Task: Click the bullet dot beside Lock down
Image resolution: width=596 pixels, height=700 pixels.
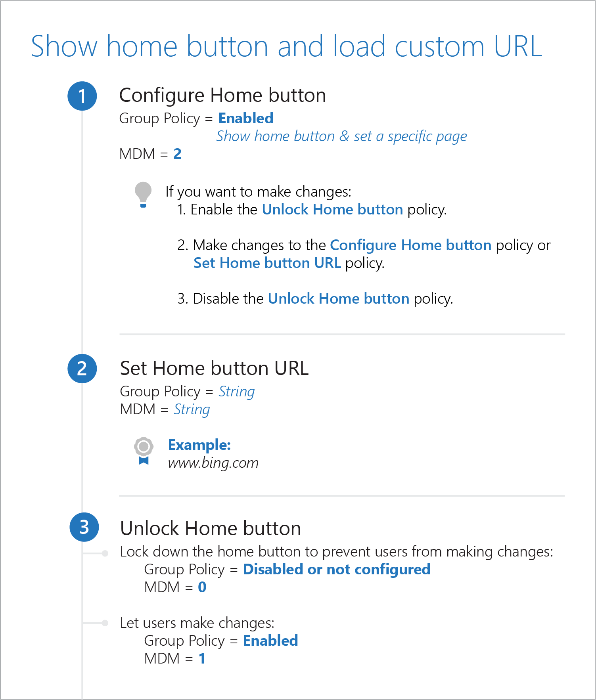Action: pyautogui.click(x=105, y=553)
